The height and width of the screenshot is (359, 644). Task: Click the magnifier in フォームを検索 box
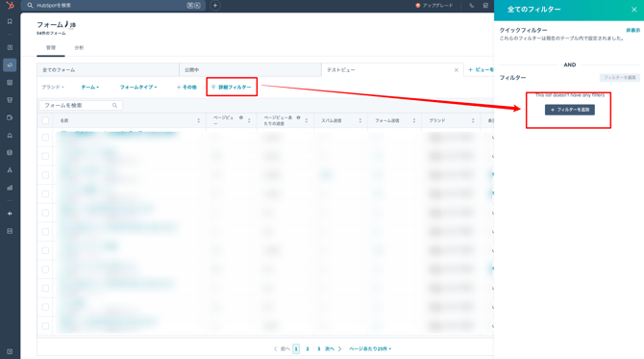click(x=114, y=105)
